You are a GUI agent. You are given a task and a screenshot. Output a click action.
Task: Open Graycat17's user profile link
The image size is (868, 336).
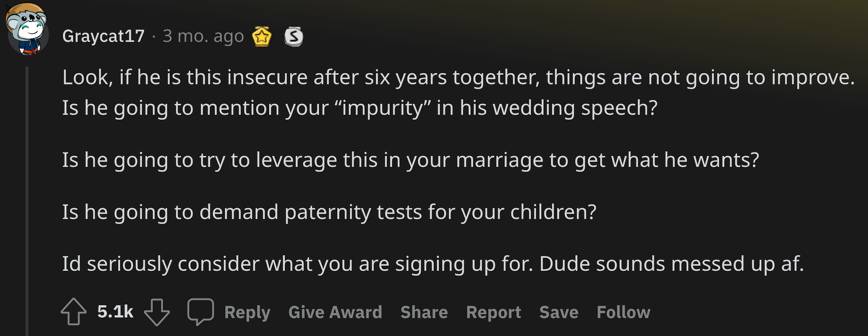103,36
